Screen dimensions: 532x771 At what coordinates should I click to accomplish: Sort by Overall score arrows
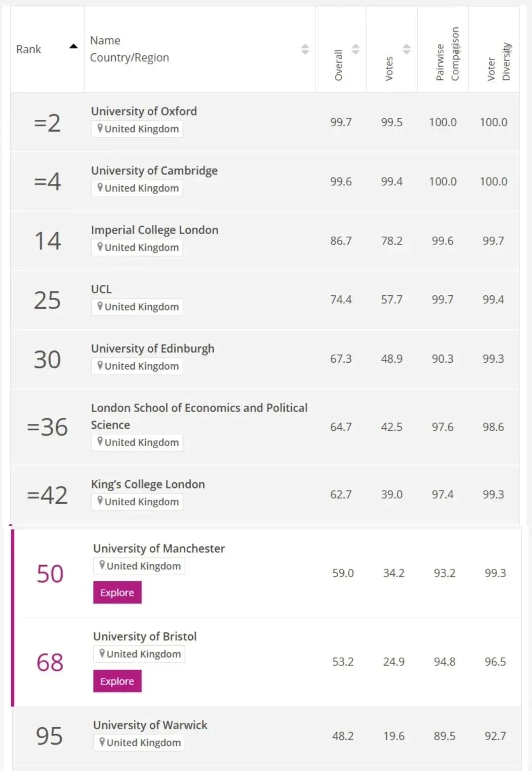[356, 49]
